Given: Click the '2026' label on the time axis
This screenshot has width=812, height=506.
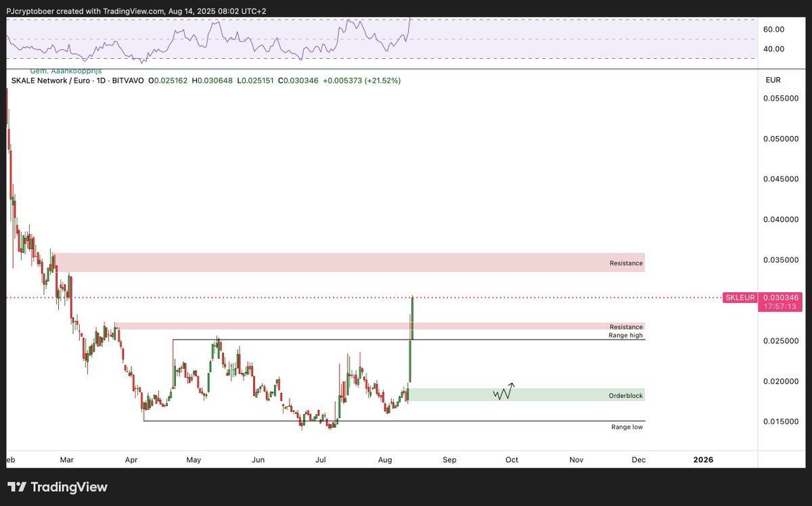Looking at the screenshot, I should [703, 460].
